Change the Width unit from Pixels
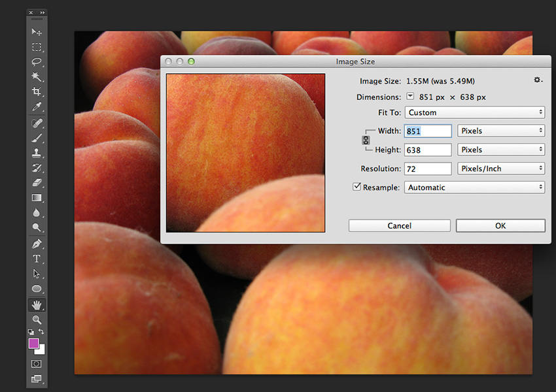This screenshot has width=556, height=392. 501,131
